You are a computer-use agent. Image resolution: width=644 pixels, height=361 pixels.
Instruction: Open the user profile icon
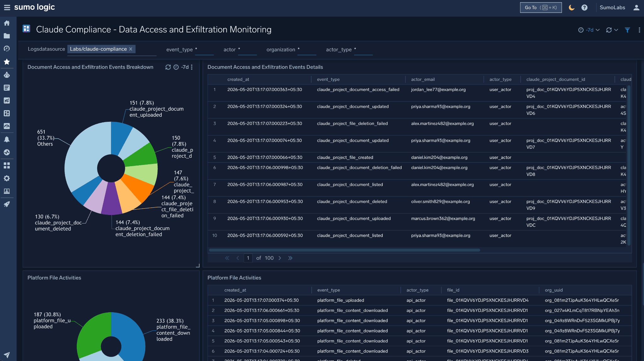click(636, 8)
